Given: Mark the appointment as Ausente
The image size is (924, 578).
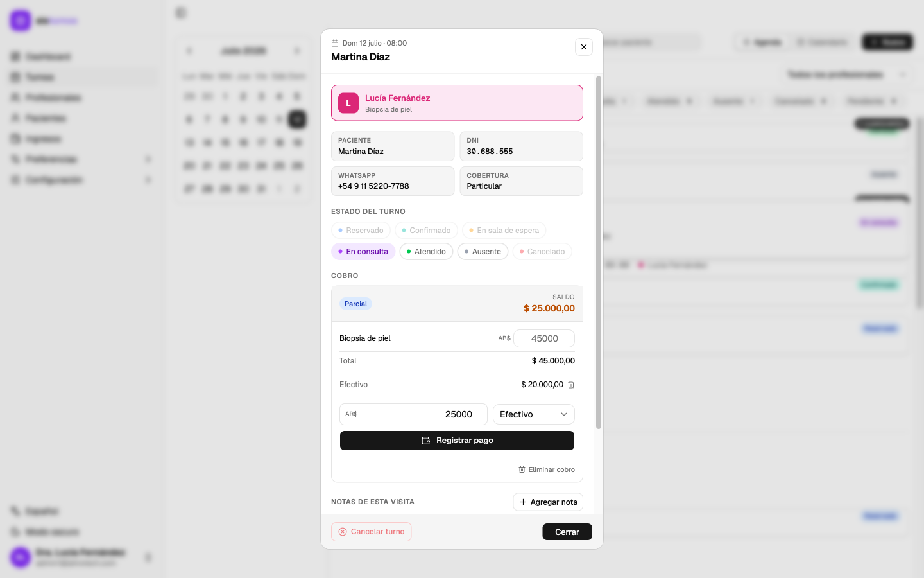Looking at the screenshot, I should (483, 252).
